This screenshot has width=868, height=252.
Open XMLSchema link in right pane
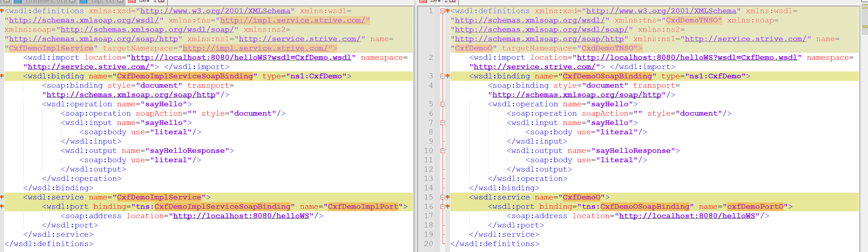[x=661, y=11]
